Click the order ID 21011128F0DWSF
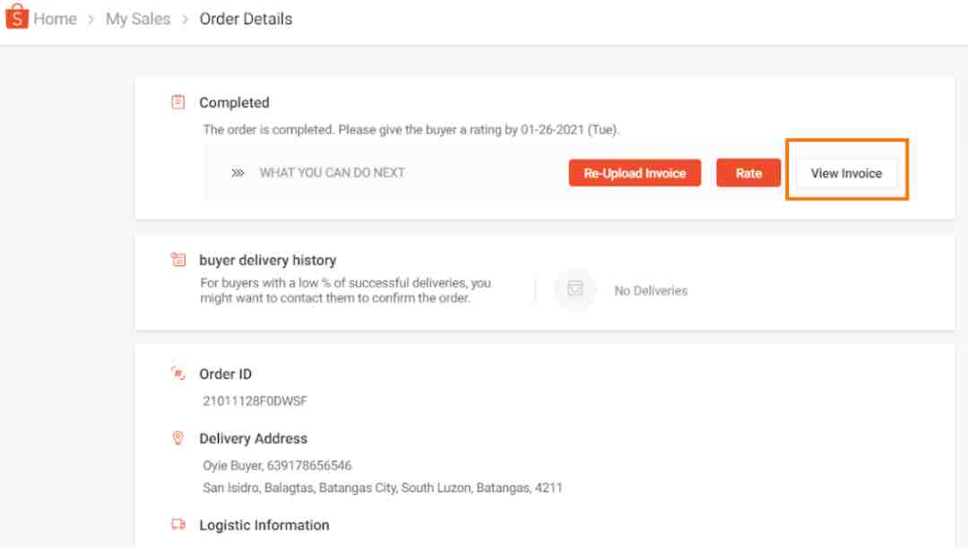The width and height of the screenshot is (968, 560). [255, 401]
